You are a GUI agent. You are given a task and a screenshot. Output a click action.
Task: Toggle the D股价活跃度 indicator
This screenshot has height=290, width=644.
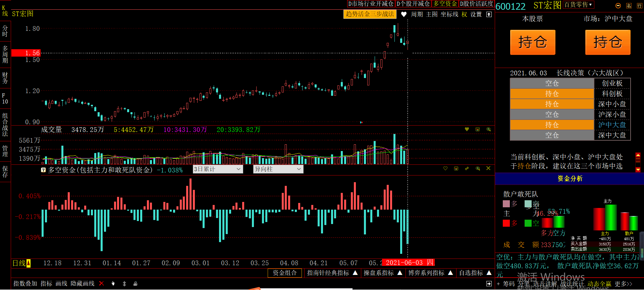click(x=477, y=4)
